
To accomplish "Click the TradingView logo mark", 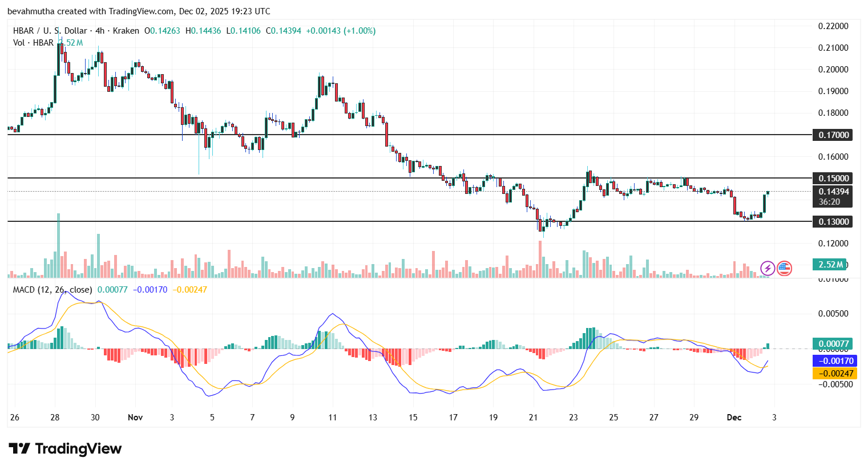I will pyautogui.click(x=19, y=449).
